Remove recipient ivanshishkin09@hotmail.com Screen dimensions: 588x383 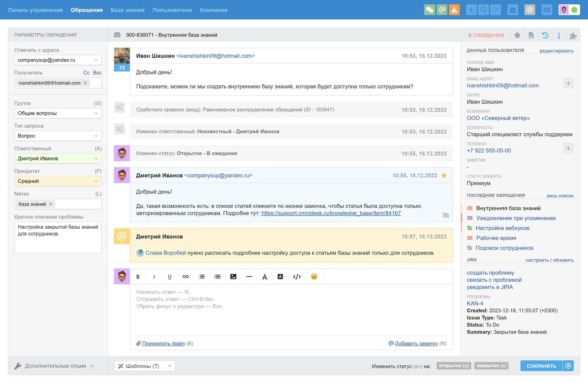tap(85, 83)
